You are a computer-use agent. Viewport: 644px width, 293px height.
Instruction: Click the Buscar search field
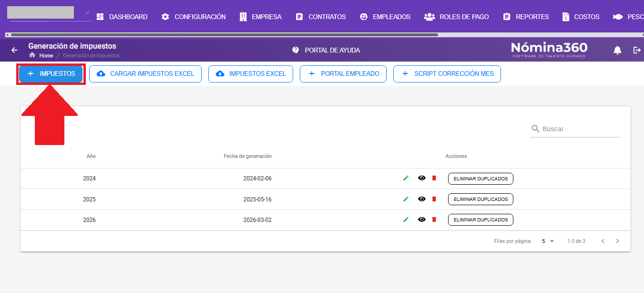coord(575,129)
